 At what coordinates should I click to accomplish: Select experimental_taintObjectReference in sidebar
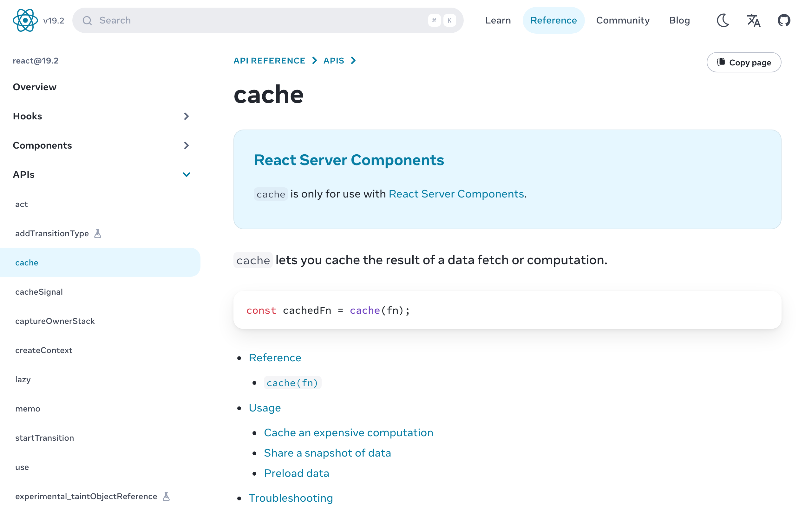click(100, 496)
